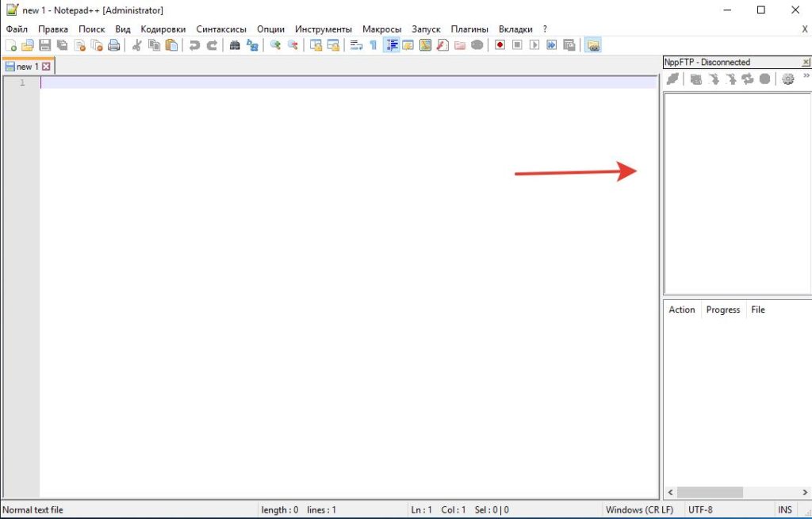The image size is (812, 519).
Task: Select the new 1 document tab
Action: pyautogui.click(x=28, y=67)
